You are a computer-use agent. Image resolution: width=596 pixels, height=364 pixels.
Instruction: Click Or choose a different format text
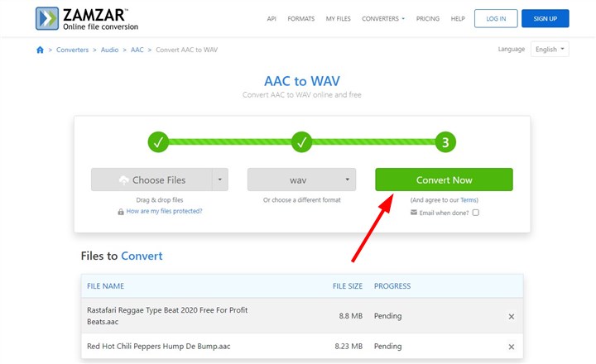tap(302, 200)
